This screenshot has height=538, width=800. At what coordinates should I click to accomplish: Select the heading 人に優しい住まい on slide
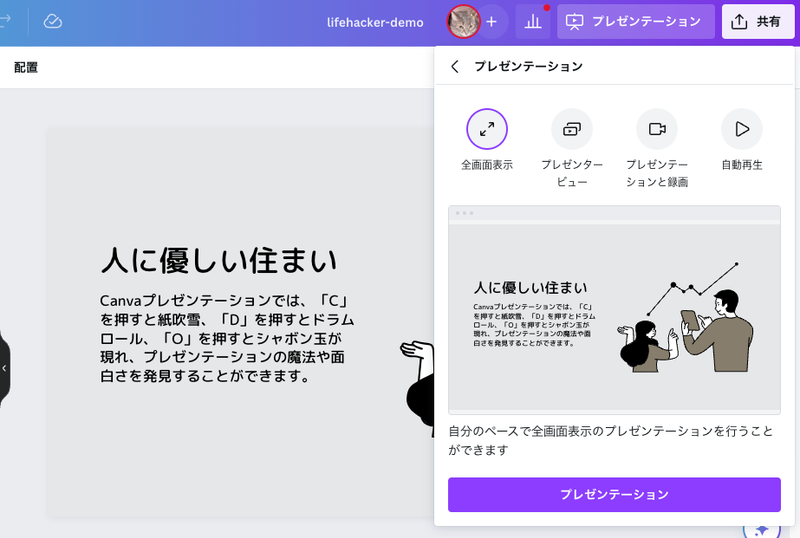click(219, 260)
